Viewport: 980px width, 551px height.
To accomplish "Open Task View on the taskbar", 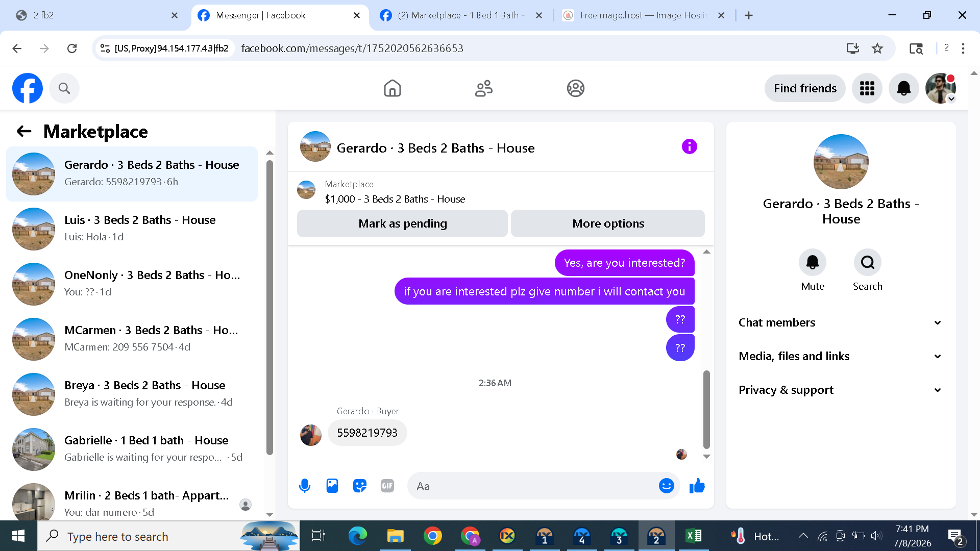I will [318, 536].
